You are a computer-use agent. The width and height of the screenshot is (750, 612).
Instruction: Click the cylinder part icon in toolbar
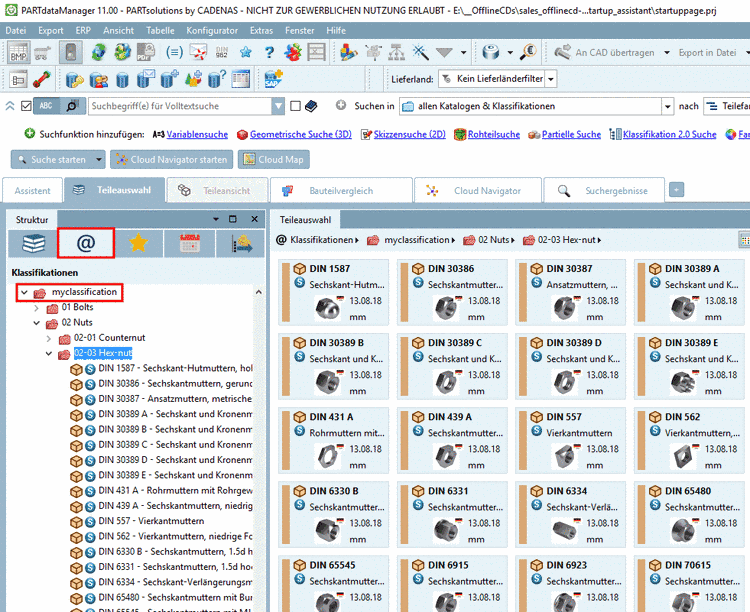491,52
